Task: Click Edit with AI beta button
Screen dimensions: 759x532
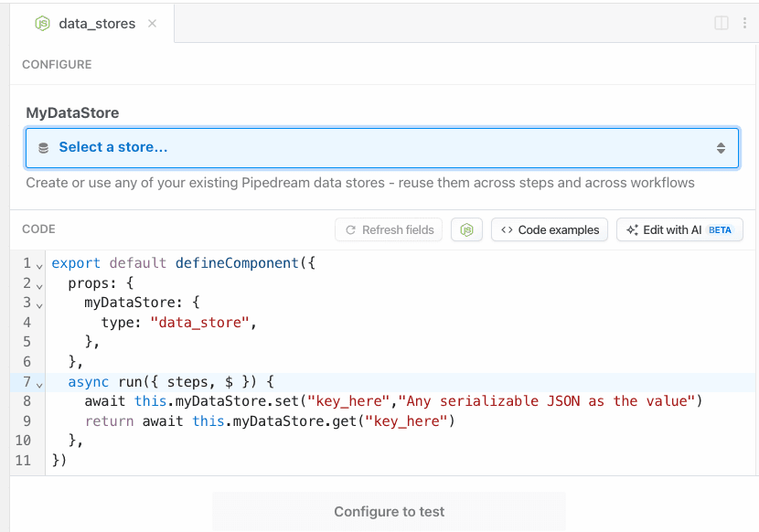Action: [x=679, y=230]
